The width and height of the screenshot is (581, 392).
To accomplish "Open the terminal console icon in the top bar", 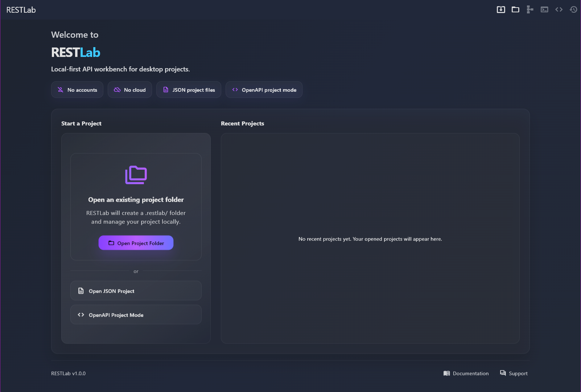I will [x=544, y=9].
